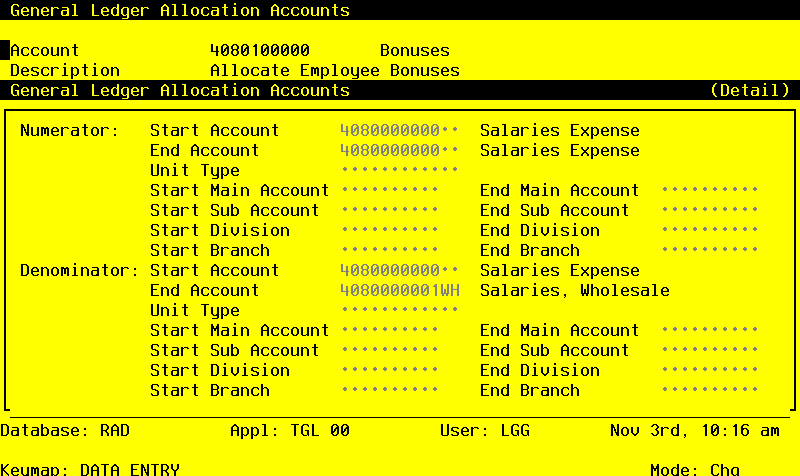
Task: Click Numerator Start Main Account field
Action: pos(390,190)
